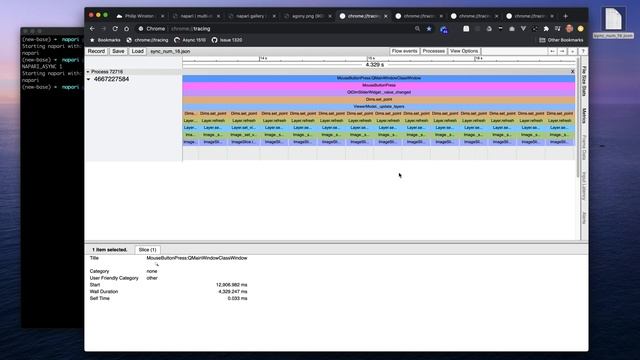
Task: Open the help question mark icon
Action: [583, 51]
